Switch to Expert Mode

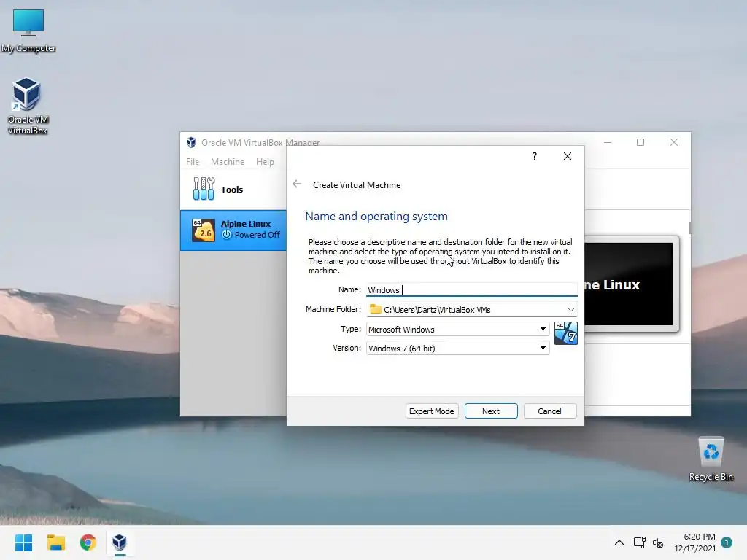[x=432, y=411]
